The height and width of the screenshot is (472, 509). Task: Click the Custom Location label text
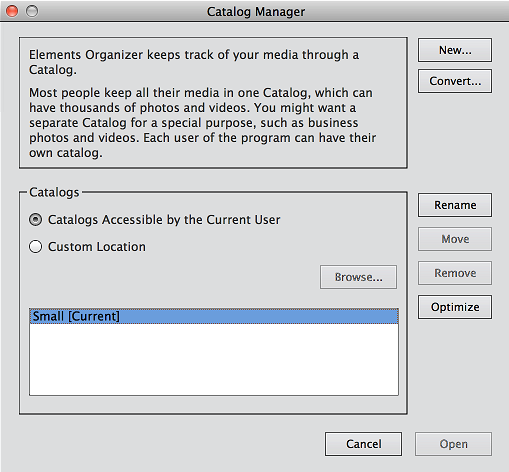[x=97, y=247]
